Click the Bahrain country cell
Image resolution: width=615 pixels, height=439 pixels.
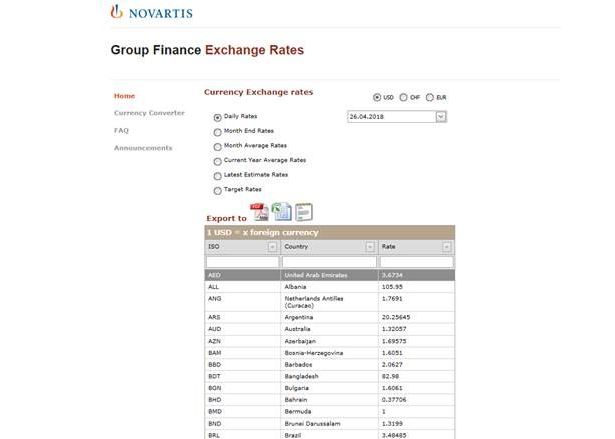[329, 400]
